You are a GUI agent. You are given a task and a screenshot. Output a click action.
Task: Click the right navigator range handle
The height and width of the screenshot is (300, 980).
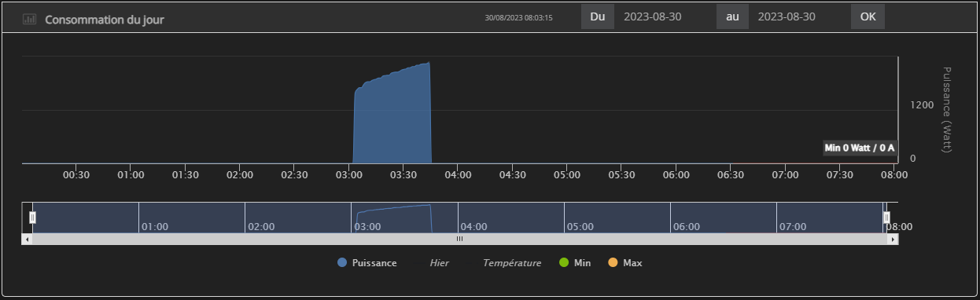[886, 218]
